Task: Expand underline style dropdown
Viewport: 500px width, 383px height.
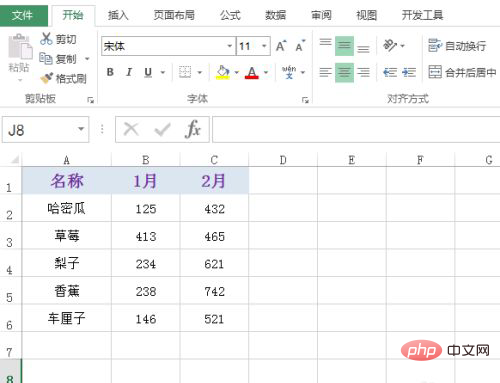Action: pyautogui.click(x=163, y=72)
